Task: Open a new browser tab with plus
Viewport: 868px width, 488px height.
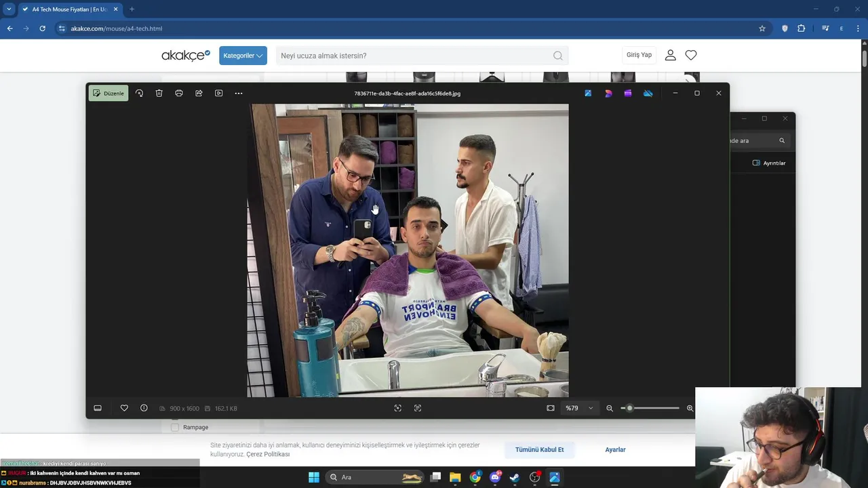Action: pyautogui.click(x=132, y=9)
